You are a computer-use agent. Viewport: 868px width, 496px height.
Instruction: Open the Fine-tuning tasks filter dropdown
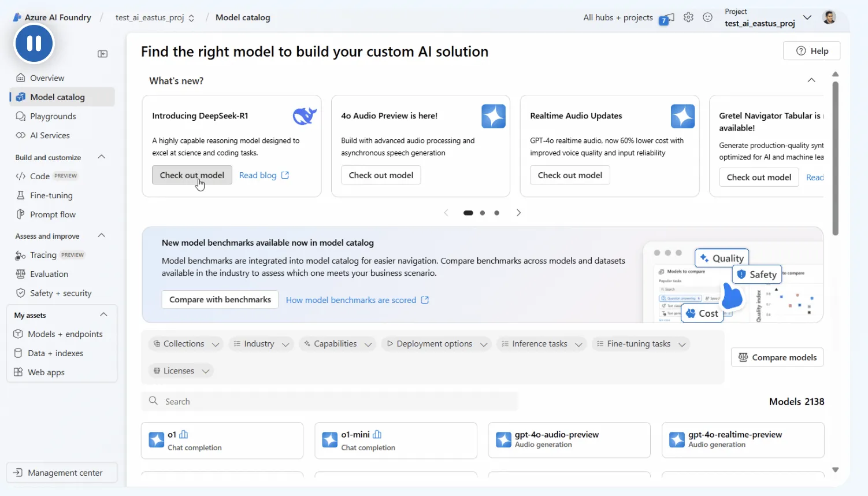[x=641, y=344]
